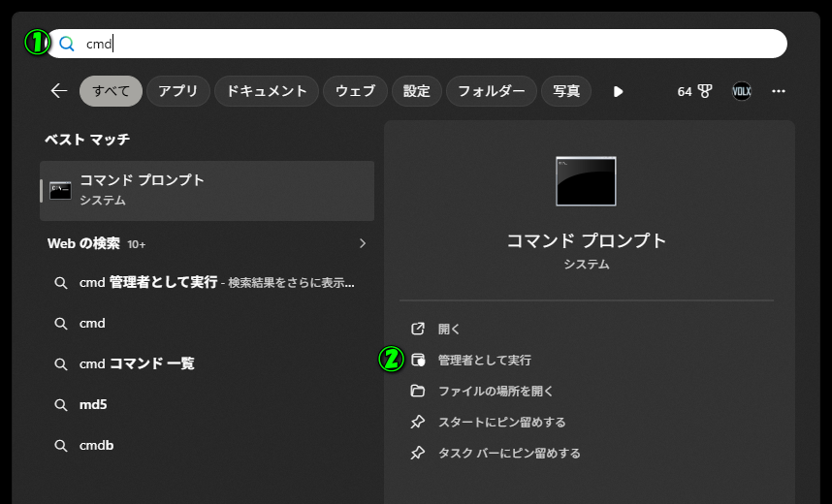Image resolution: width=832 pixels, height=504 pixels.
Task: Click the folder icon beside ファイルの場所を開く
Action: [x=418, y=391]
